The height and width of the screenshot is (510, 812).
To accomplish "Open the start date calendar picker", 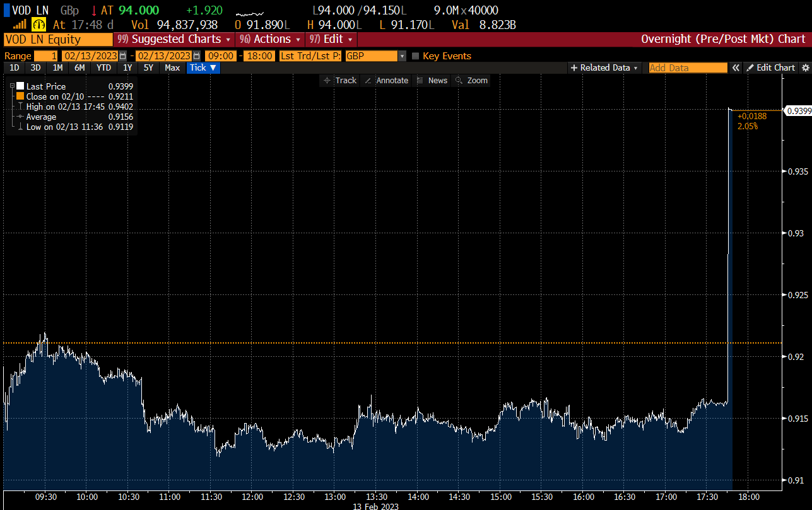I will pyautogui.click(x=123, y=56).
